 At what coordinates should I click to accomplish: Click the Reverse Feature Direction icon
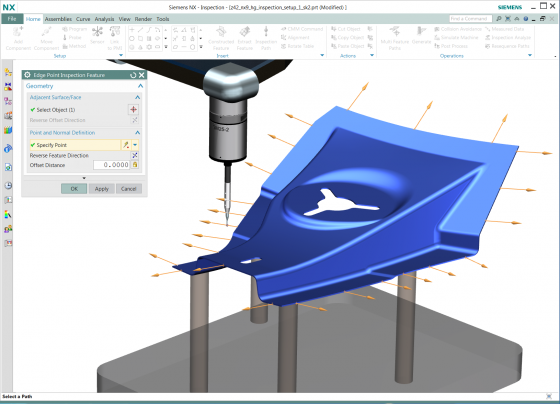point(135,155)
